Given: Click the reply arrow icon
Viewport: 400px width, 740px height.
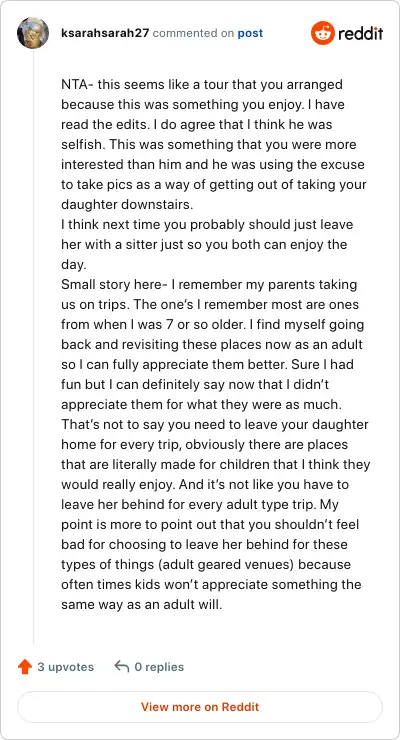Looking at the screenshot, I should pos(122,667).
